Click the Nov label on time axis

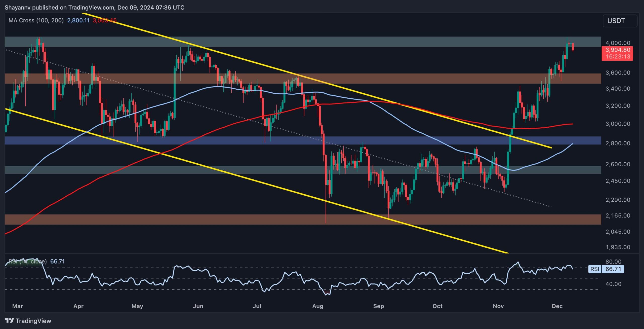[498, 306]
